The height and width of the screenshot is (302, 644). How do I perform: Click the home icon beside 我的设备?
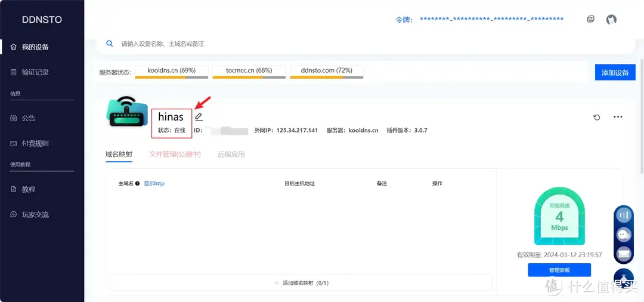[x=14, y=47]
